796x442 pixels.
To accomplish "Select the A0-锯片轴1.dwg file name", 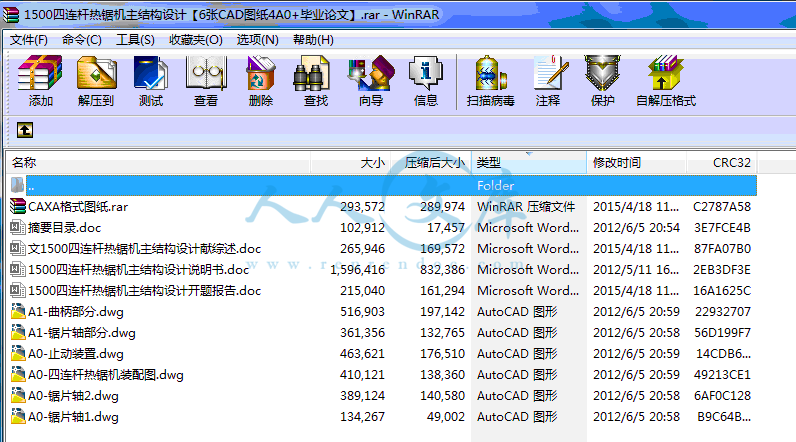I will (x=73, y=417).
